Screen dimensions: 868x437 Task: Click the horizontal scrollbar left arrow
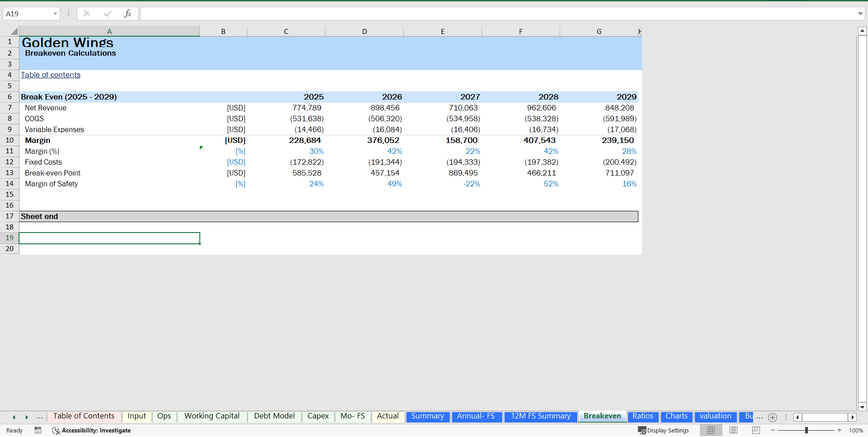(797, 417)
